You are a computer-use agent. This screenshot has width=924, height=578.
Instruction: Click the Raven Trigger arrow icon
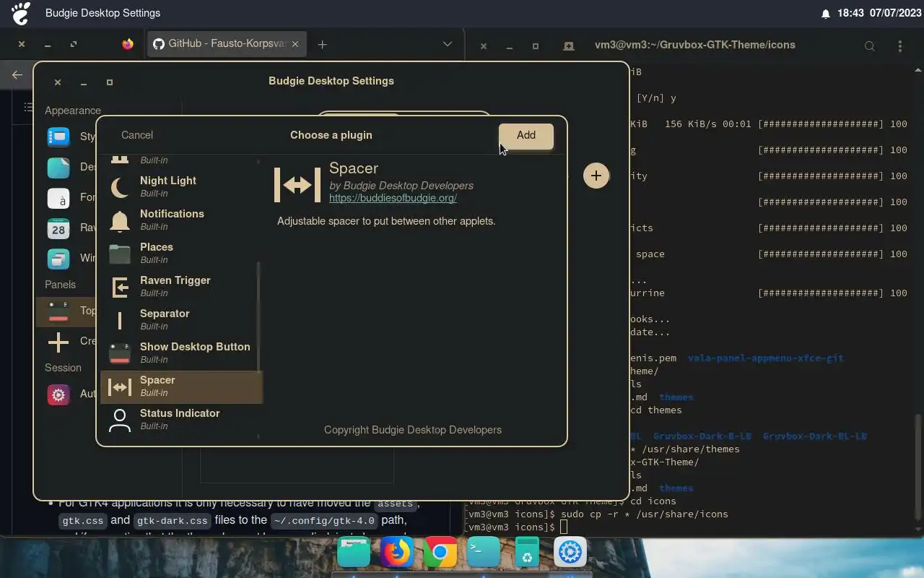[120, 288]
